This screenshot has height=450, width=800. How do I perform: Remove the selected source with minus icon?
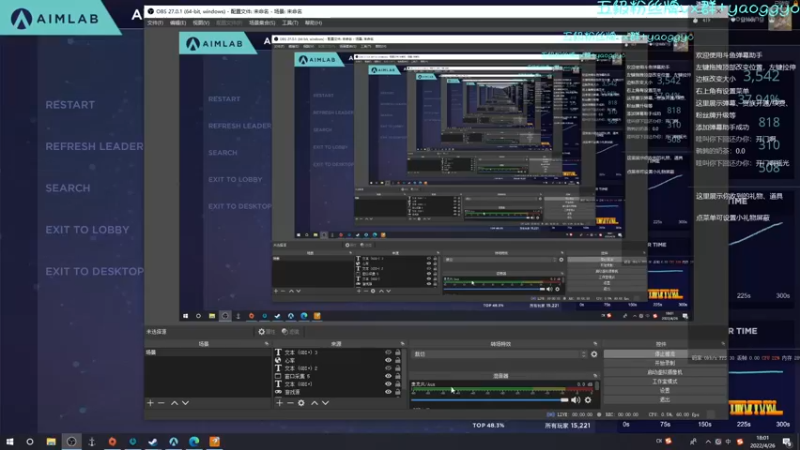click(x=290, y=403)
